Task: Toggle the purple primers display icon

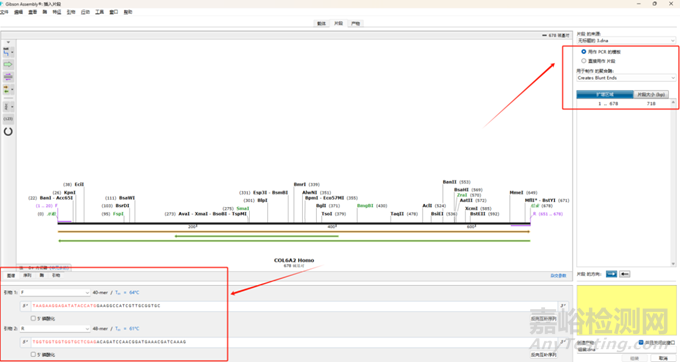Action: coord(8,77)
